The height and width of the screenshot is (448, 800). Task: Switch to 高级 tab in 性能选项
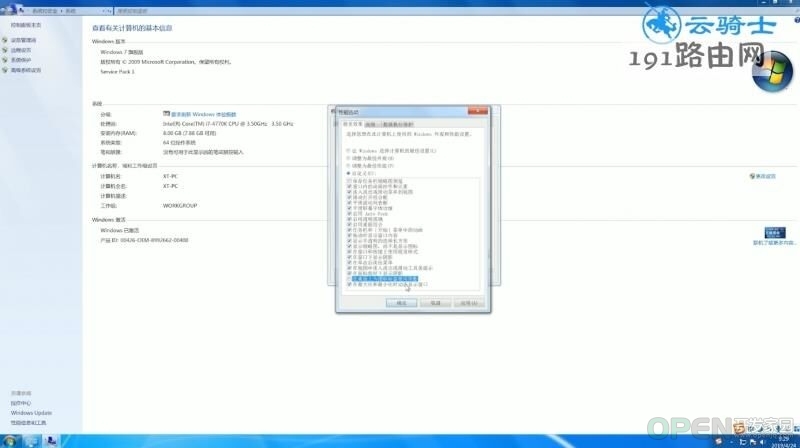[370, 125]
